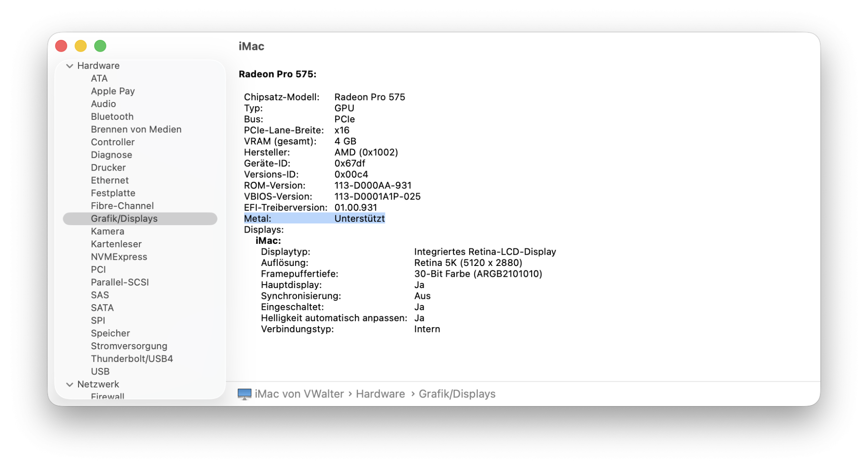This screenshot has width=868, height=469.
Task: Click the iMac computer icon in path bar
Action: [x=244, y=394]
